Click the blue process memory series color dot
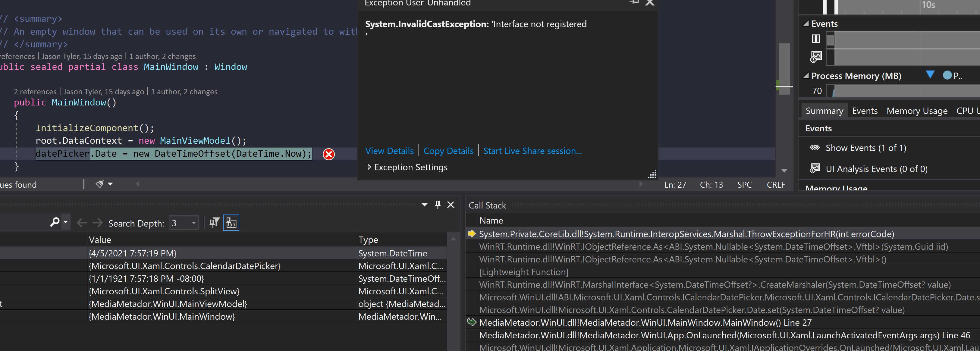The width and height of the screenshot is (980, 351). click(947, 76)
